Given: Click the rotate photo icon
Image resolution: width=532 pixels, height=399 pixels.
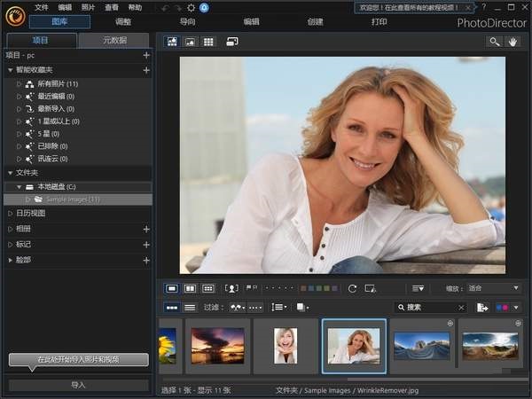Looking at the screenshot, I should (x=352, y=289).
